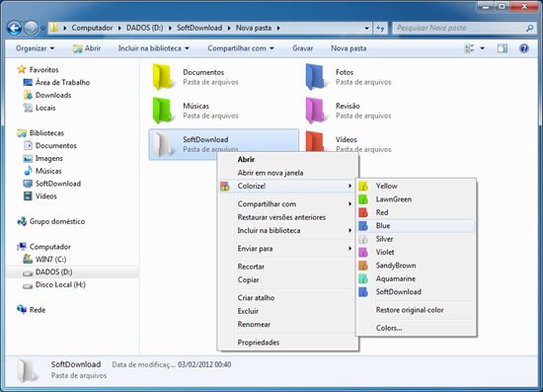Open the Colors... dialog entry
This screenshot has height=392, width=543.
point(416,328)
